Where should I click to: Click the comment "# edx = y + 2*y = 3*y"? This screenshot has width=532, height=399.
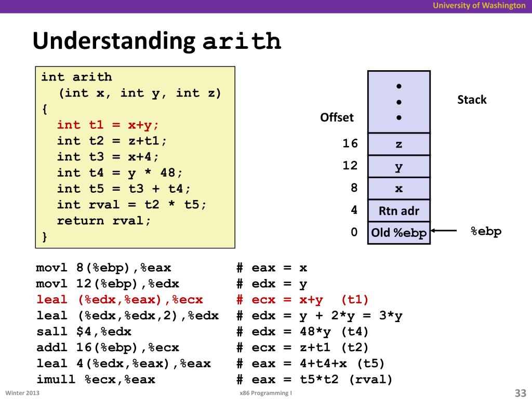tap(320, 316)
